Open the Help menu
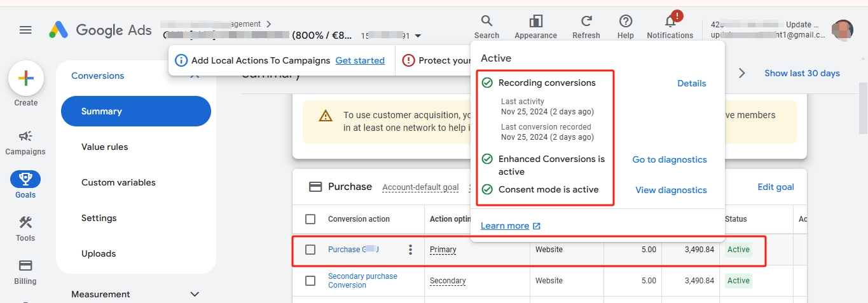 tap(626, 27)
